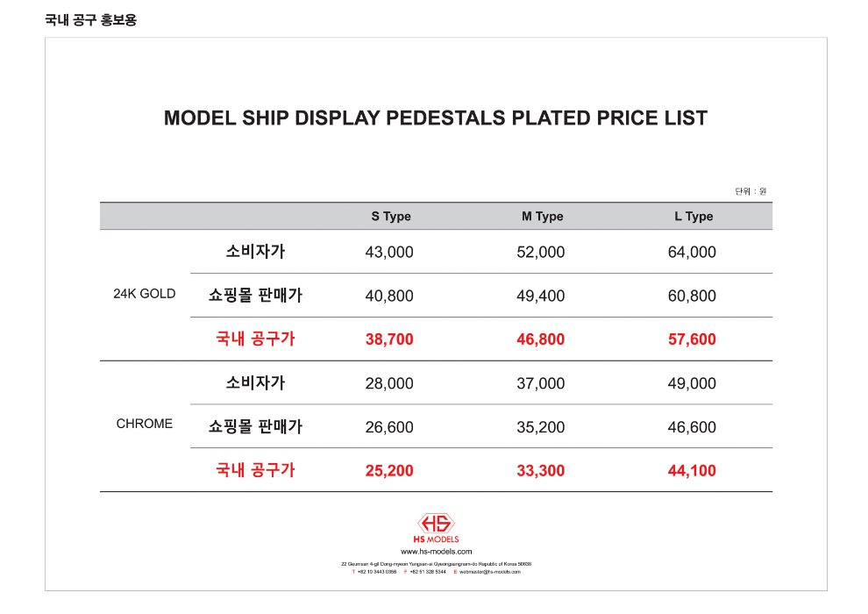Click the 25,200 chrome S price
Image resolution: width=868 pixels, height=614 pixels.
(x=389, y=471)
